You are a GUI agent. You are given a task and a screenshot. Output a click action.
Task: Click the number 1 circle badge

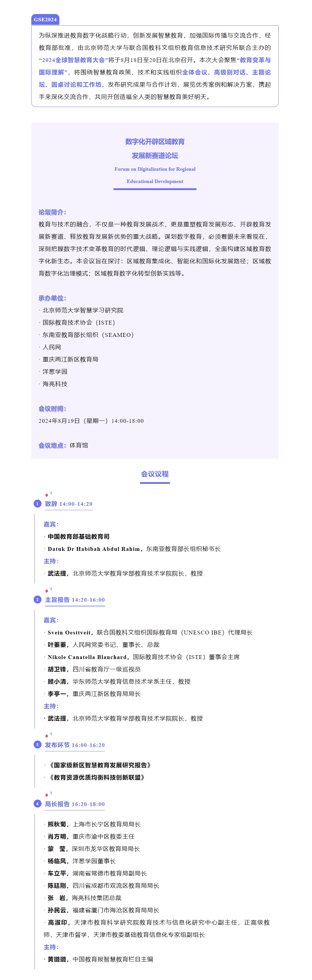(x=37, y=504)
